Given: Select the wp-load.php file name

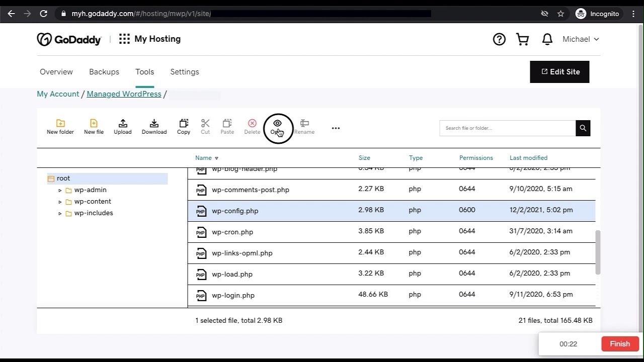Looking at the screenshot, I should pyautogui.click(x=232, y=274).
